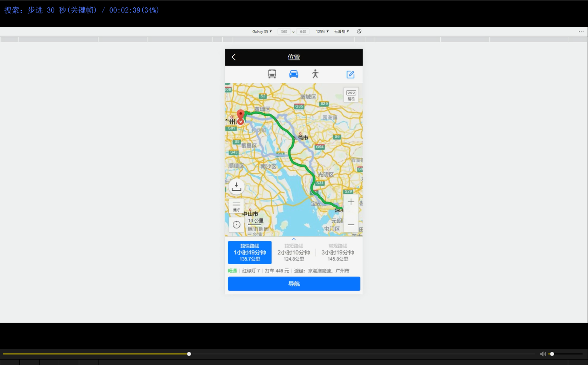The height and width of the screenshot is (365, 588).
Task: Click the 增城区 district label on map
Action: [308, 97]
